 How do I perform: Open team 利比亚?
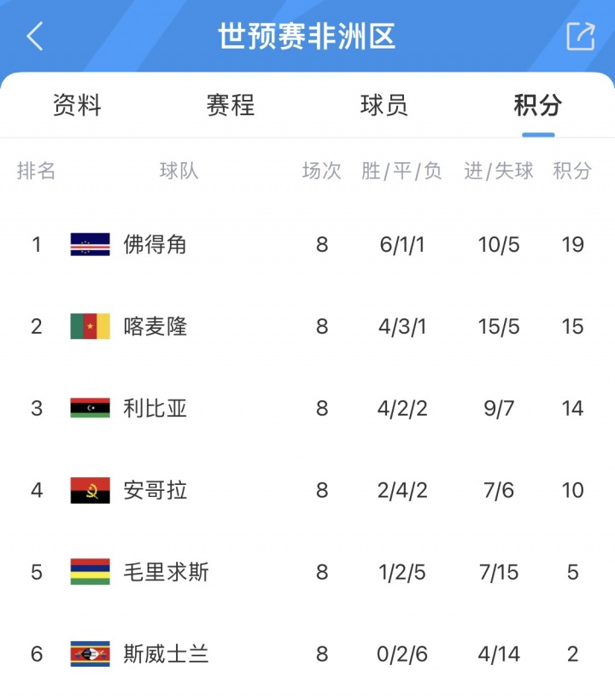pos(155,409)
